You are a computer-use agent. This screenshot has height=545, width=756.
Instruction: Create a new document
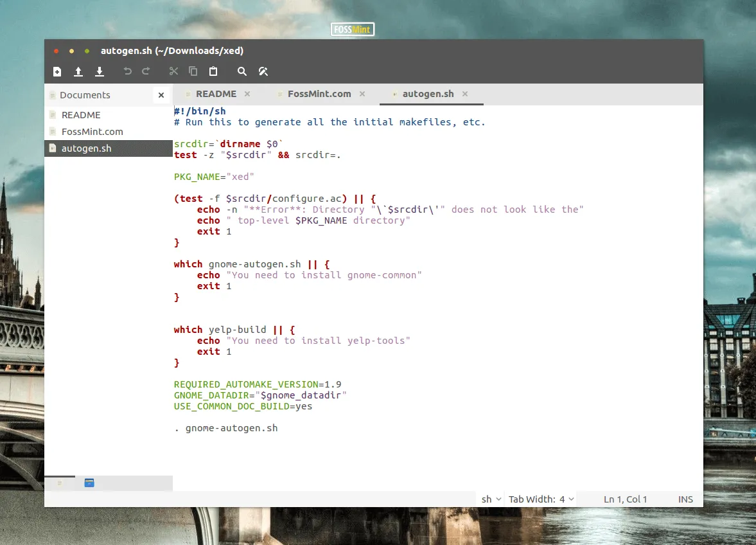tap(57, 71)
